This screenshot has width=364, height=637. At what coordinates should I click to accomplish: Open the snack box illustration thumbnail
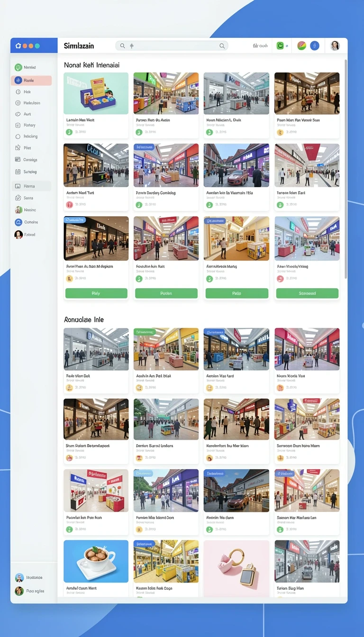(96, 93)
